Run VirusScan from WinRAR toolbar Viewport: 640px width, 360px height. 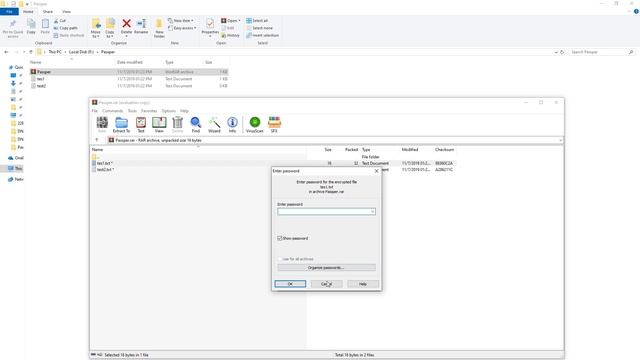255,124
